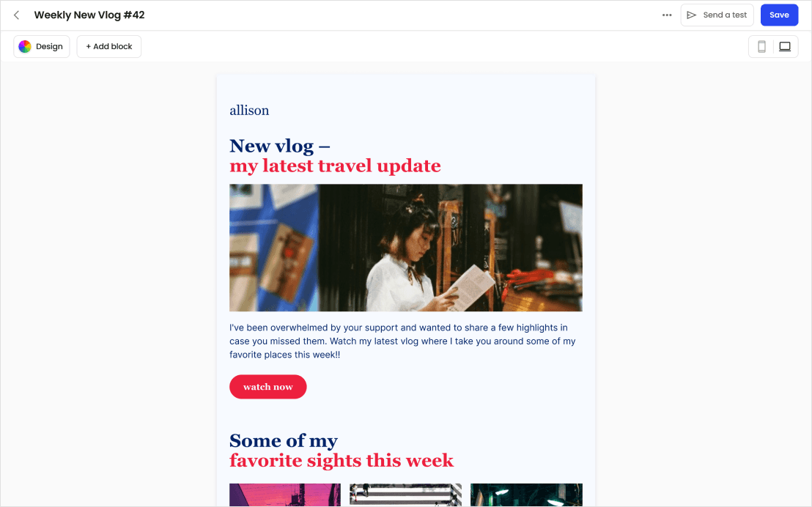Click the Weekly New Vlog #42 title
The height and width of the screenshot is (507, 812).
click(x=89, y=15)
